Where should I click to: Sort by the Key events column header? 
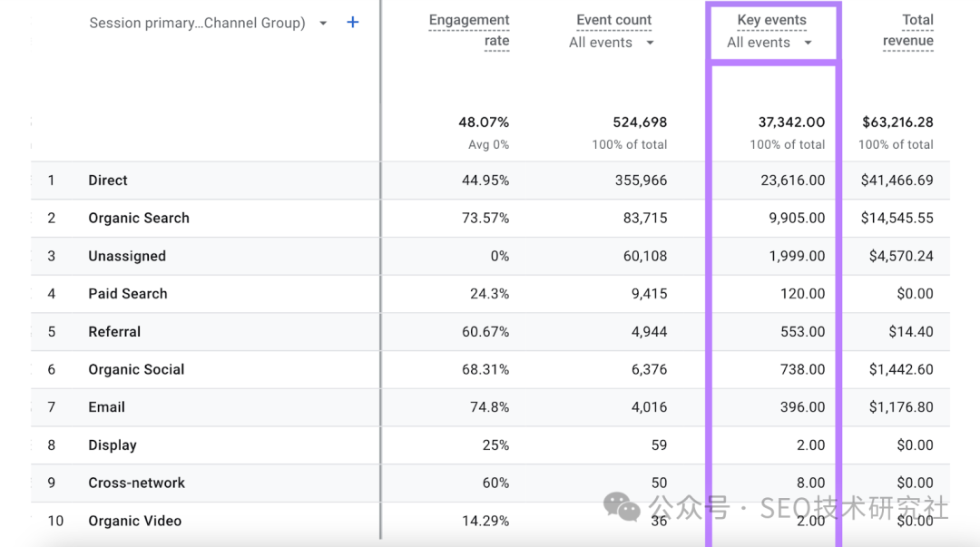click(772, 20)
